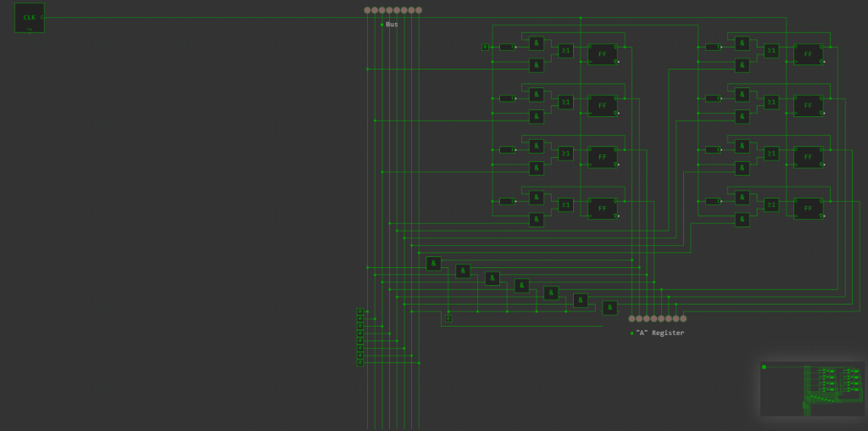The width and height of the screenshot is (868, 431).
Task: Select the first AND gate in diagonal chain
Action: click(x=433, y=263)
